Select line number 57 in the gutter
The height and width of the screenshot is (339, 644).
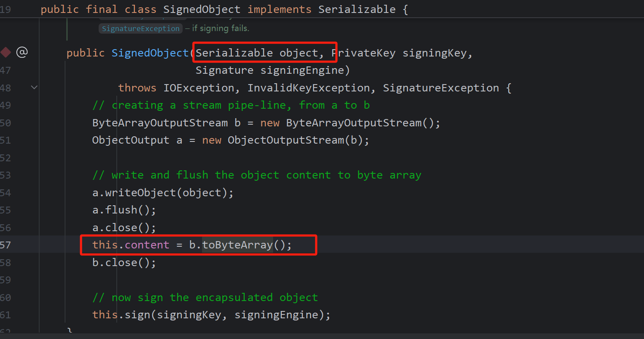[6, 245]
